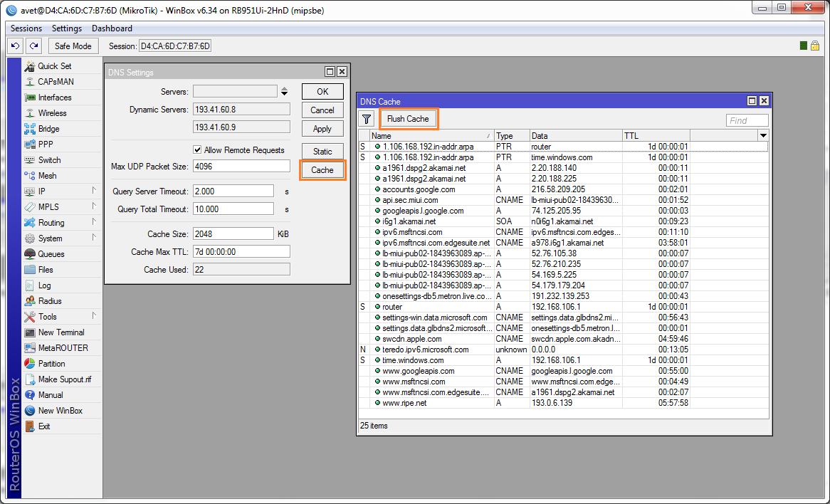Toggle the Allow Remote Requests checkbox
This screenshot has width=830, height=504.
click(198, 150)
